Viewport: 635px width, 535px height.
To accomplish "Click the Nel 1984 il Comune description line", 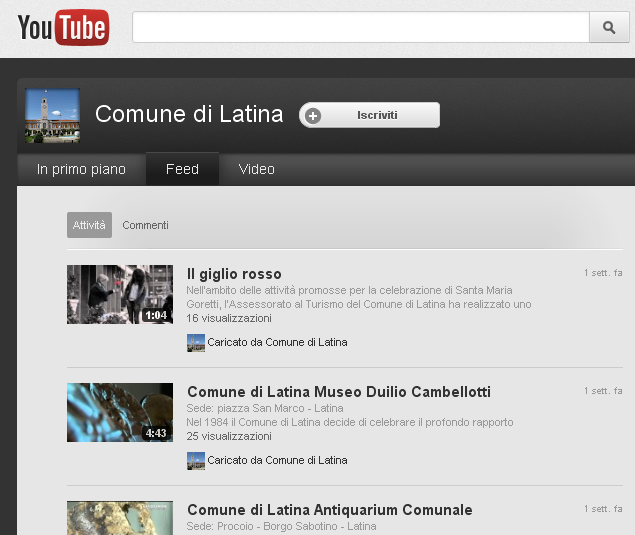I will [x=350, y=422].
